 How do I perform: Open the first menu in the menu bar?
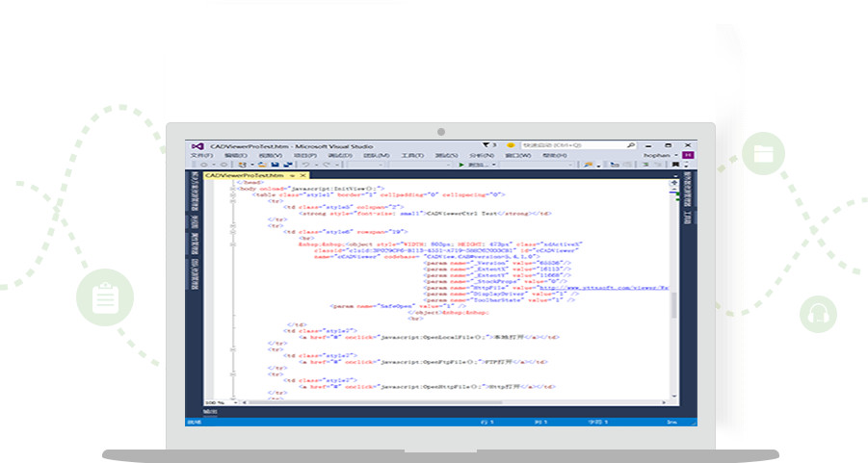(200, 155)
